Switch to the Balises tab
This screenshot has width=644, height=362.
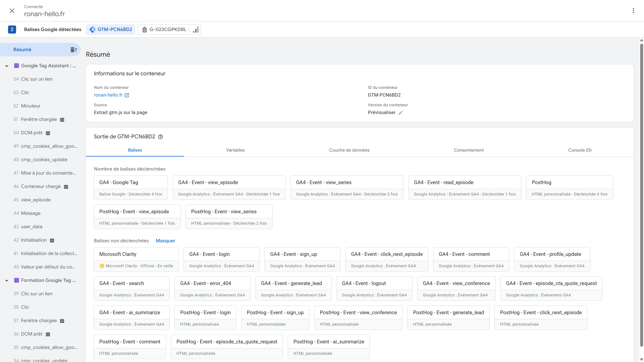click(x=135, y=150)
